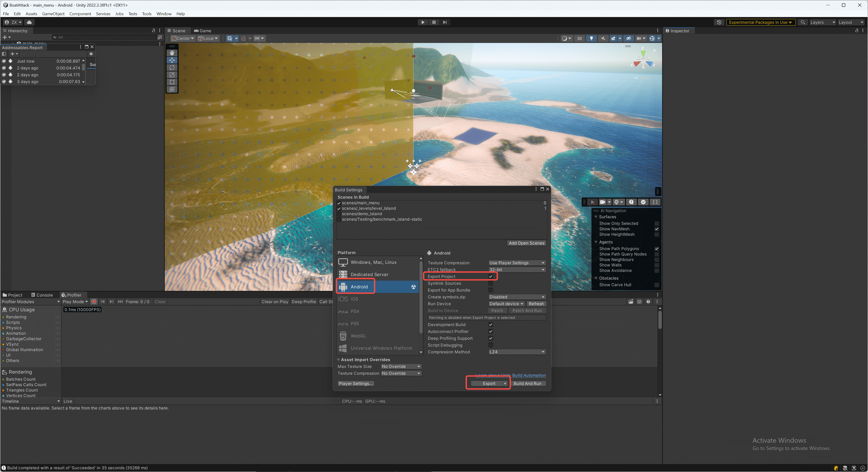868x472 pixels.
Task: Click the profiler Record button
Action: [94, 302]
